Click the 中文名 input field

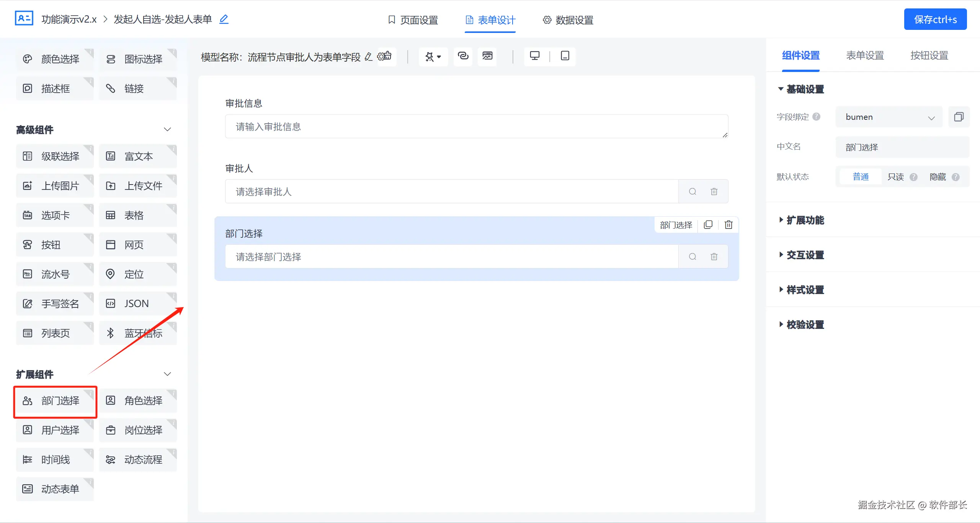tap(902, 147)
